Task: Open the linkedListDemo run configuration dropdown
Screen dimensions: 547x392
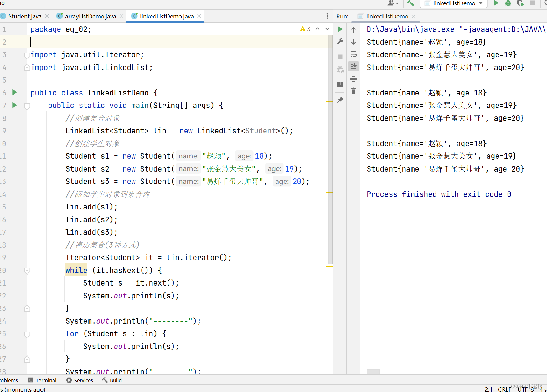Action: tap(454, 3)
